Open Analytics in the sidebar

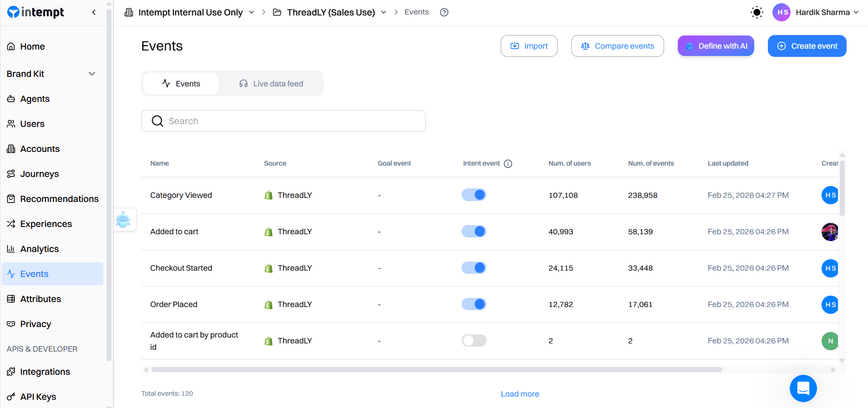[x=39, y=249]
